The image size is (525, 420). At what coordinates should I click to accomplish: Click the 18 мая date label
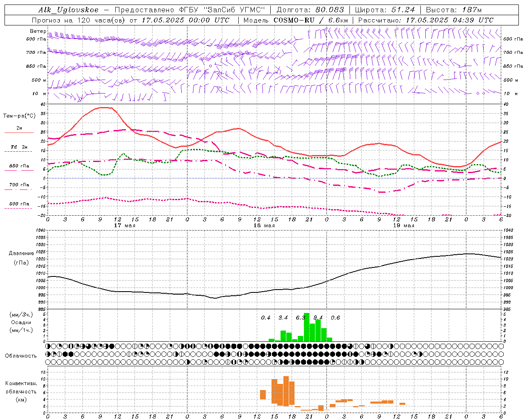pos(264,225)
